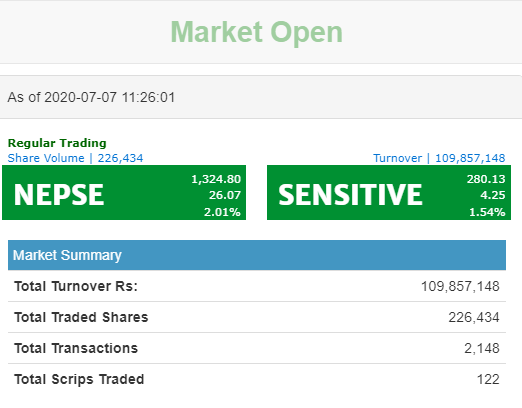Screen dimensions: 522x408
Task: Select the Total Transactions row
Action: pyautogui.click(x=257, y=348)
